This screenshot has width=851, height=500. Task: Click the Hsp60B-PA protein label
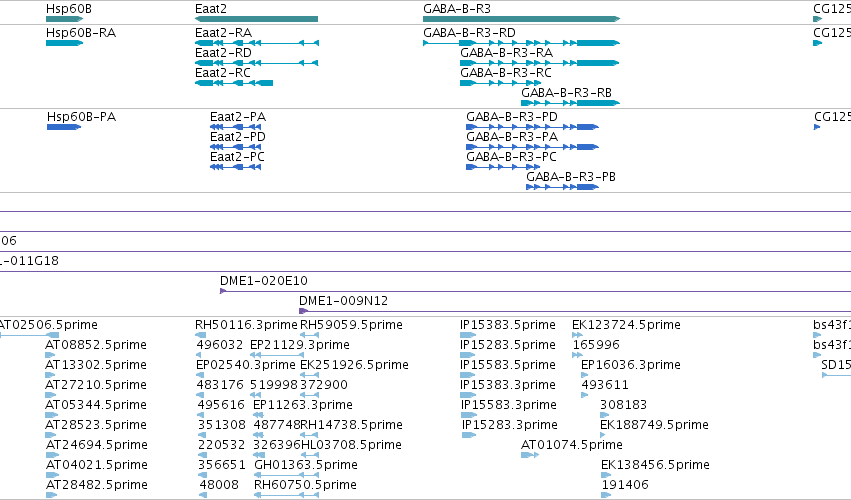(x=81, y=117)
